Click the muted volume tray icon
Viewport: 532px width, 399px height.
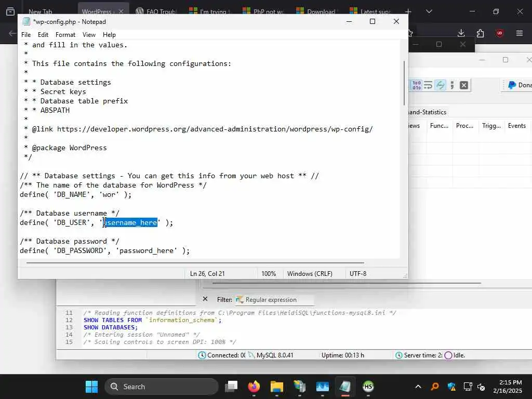tap(481, 387)
